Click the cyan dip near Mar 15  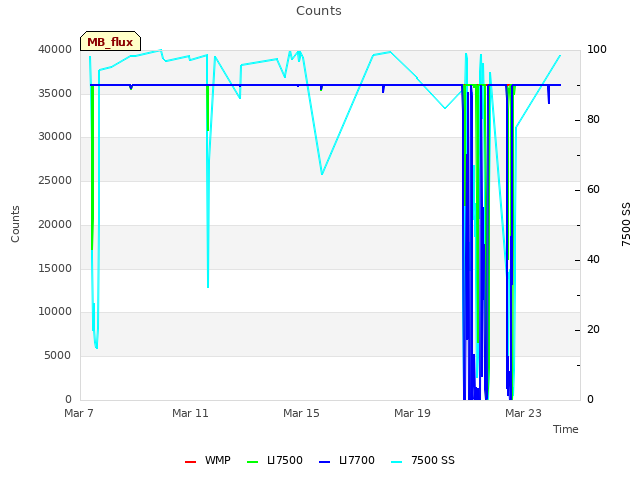tap(322, 174)
